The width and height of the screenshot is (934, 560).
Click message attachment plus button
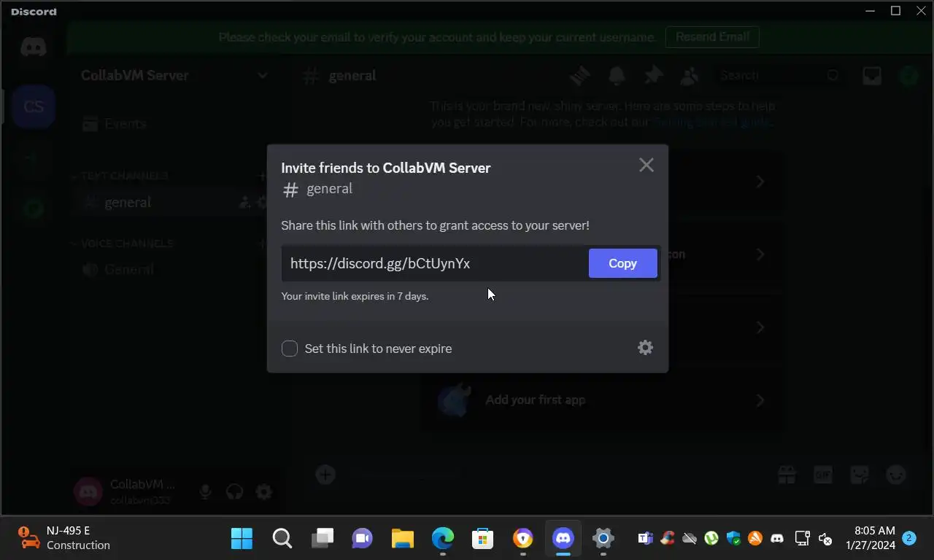click(x=325, y=475)
